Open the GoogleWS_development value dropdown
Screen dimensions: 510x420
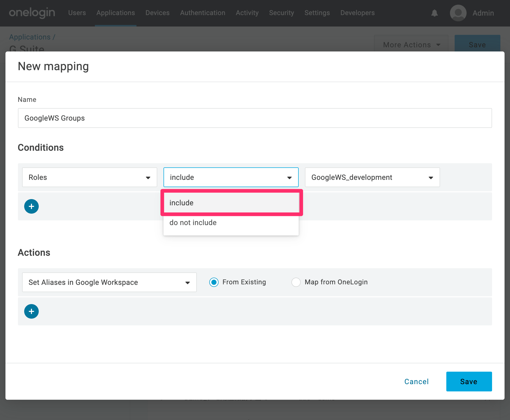(x=372, y=177)
